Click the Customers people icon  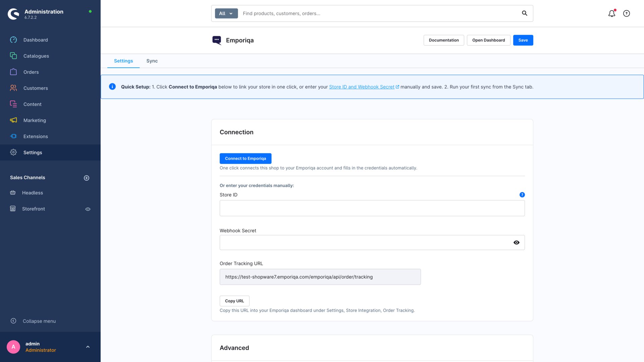(x=13, y=88)
